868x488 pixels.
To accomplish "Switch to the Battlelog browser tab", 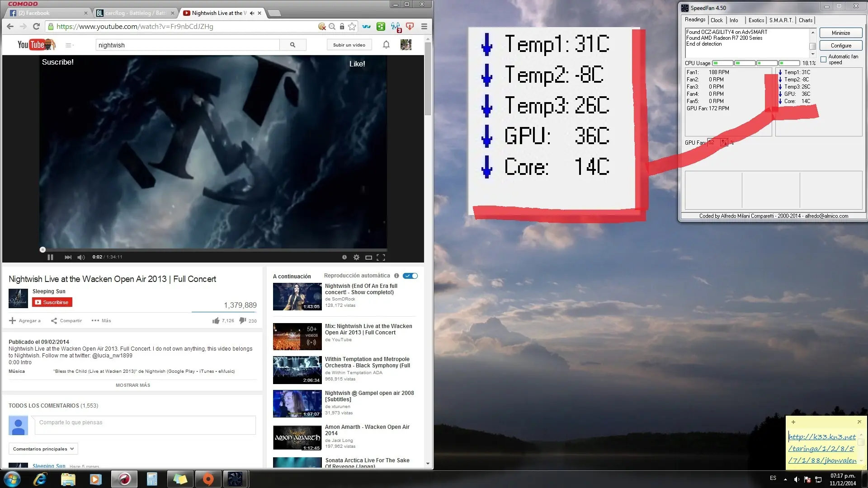I will point(135,13).
